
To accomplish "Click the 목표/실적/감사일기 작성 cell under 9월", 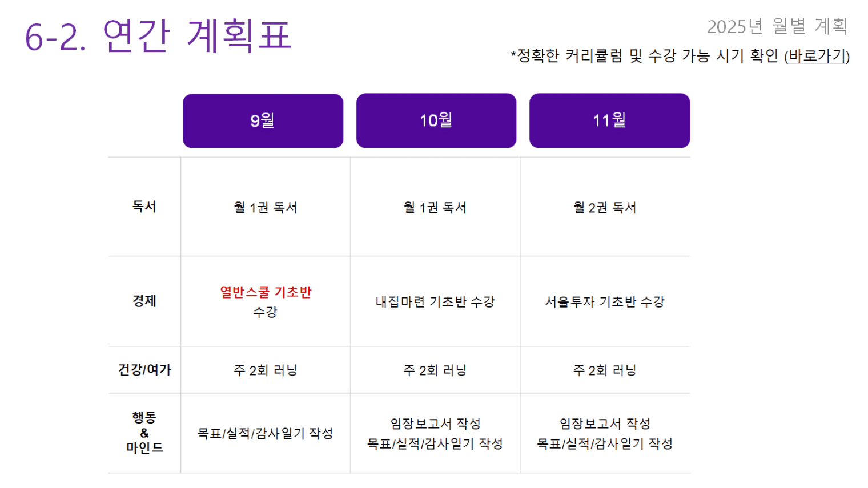I will pos(266,434).
